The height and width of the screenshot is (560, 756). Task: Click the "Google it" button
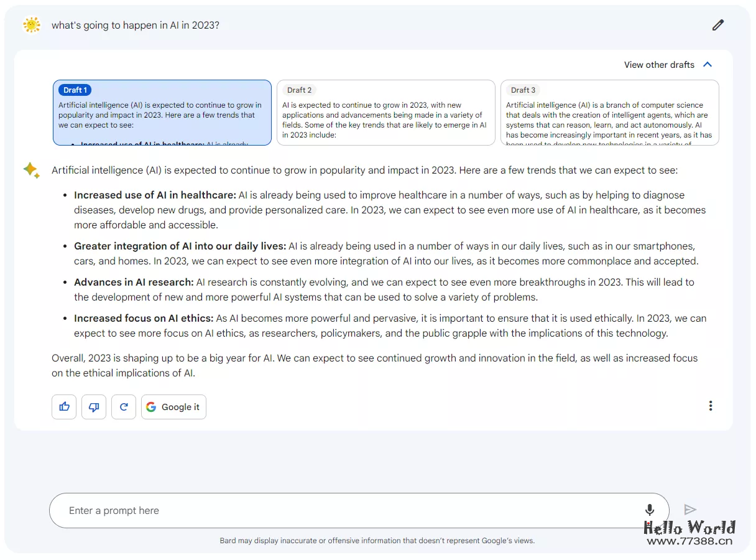(x=173, y=407)
